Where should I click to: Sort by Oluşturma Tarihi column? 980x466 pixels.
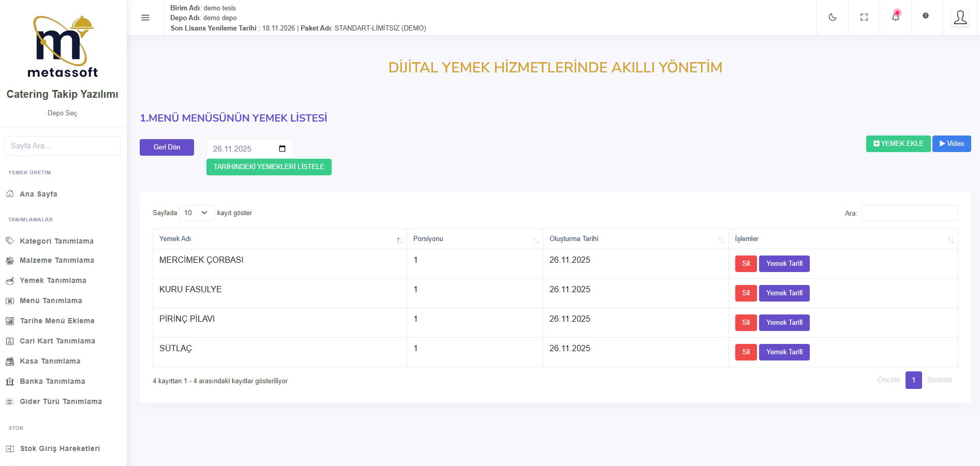(635, 239)
